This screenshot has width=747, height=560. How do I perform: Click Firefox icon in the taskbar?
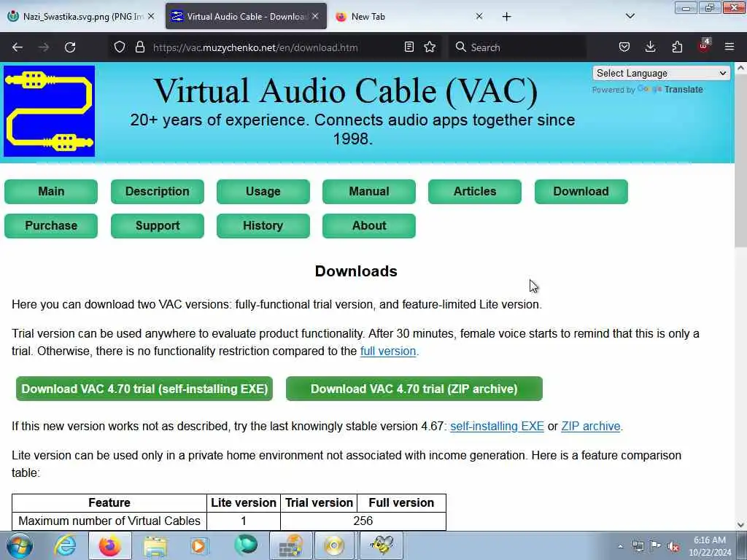[x=109, y=545]
